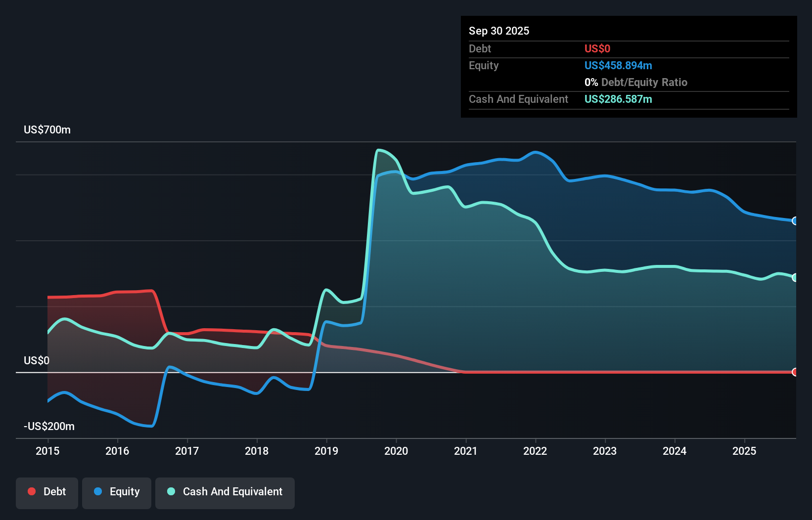Open details for Cash And Equivalent row

tap(518, 99)
